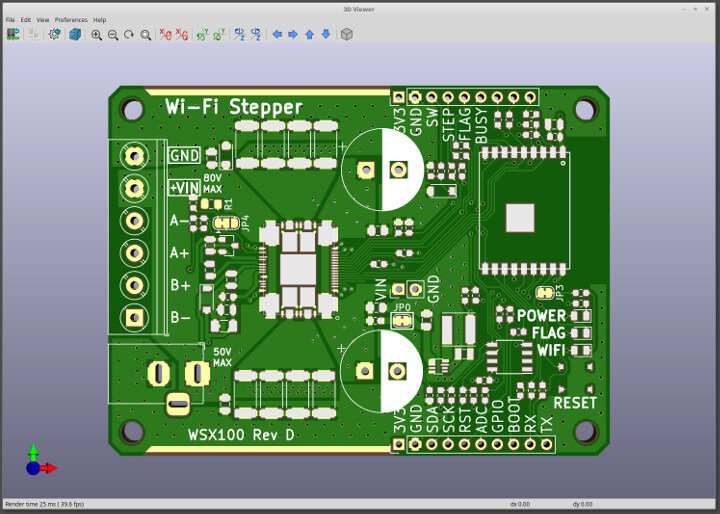
Task: Rotate X clockwise with the first red X icon
Action: coord(165,34)
